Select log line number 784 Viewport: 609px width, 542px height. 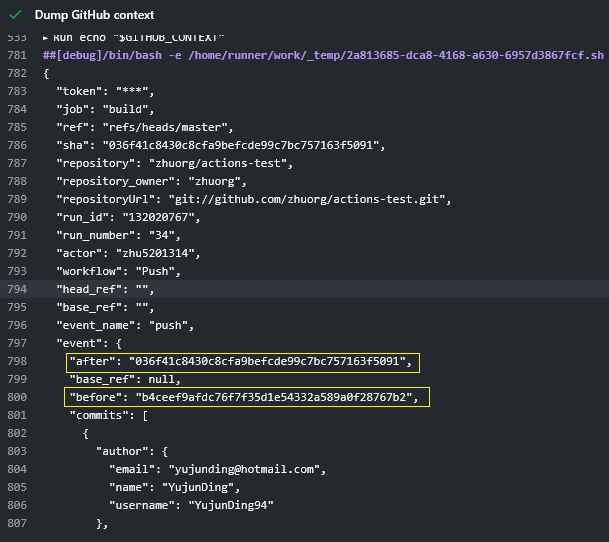(x=17, y=109)
